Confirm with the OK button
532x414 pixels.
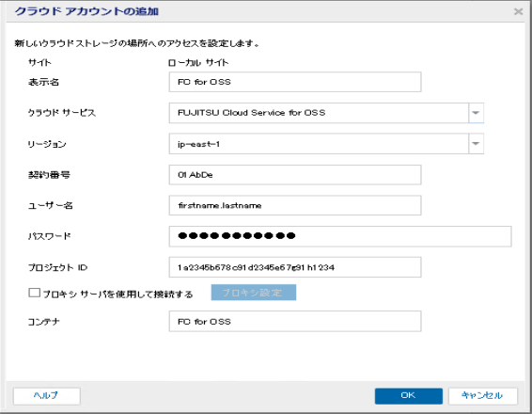pyautogui.click(x=409, y=396)
